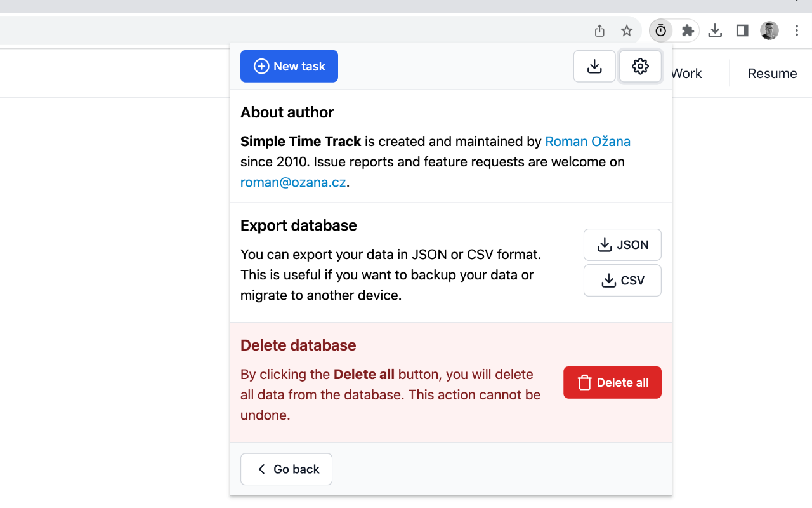Click the share page icon in address bar
This screenshot has width=812, height=508.
coord(599,30)
